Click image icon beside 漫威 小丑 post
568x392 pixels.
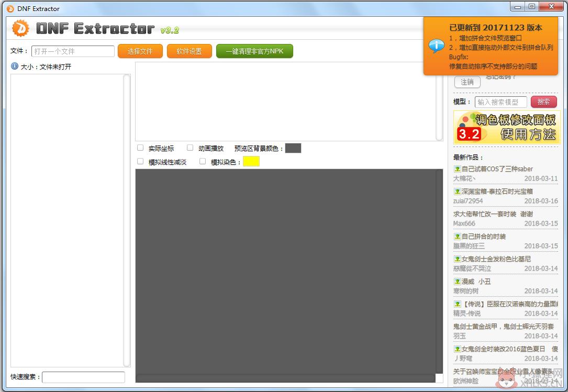(x=457, y=281)
